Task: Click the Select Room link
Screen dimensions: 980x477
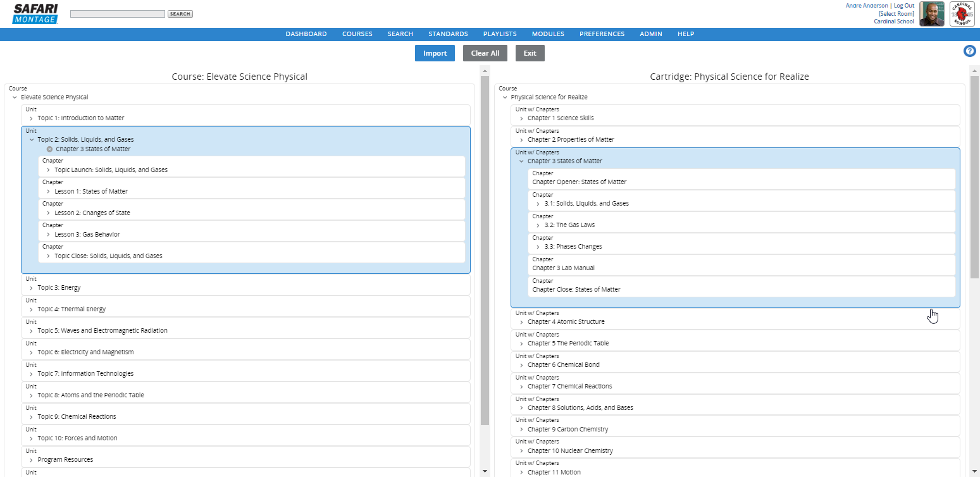Action: pyautogui.click(x=896, y=13)
